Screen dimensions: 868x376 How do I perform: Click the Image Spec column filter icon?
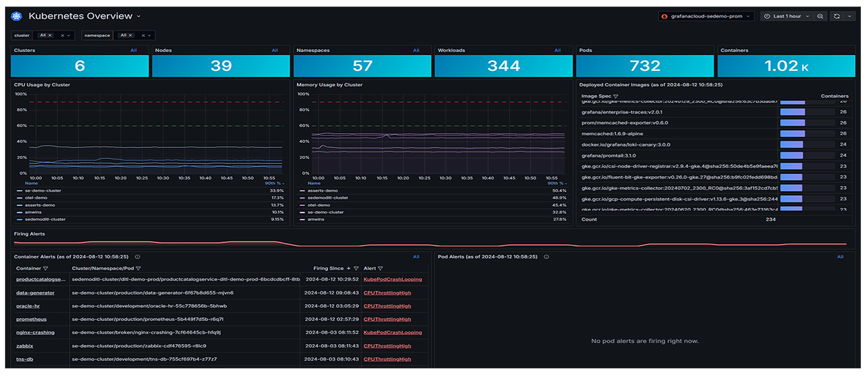click(616, 97)
